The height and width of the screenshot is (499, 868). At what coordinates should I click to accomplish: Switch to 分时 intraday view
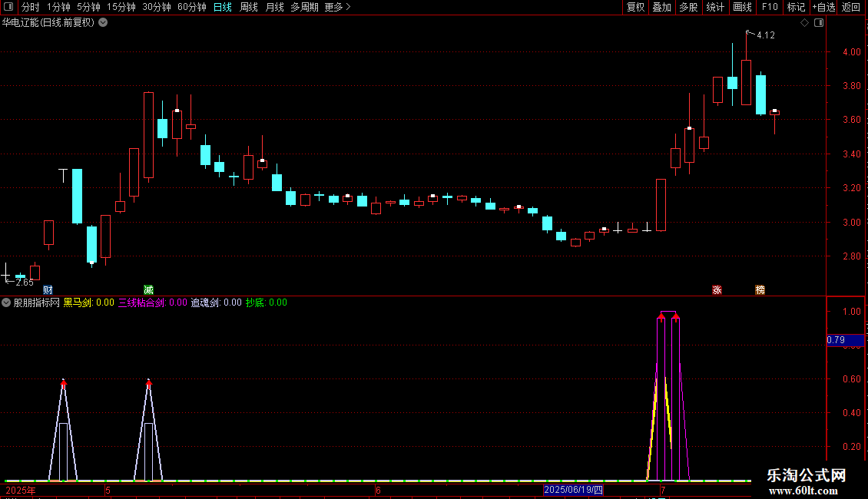[x=31, y=7]
